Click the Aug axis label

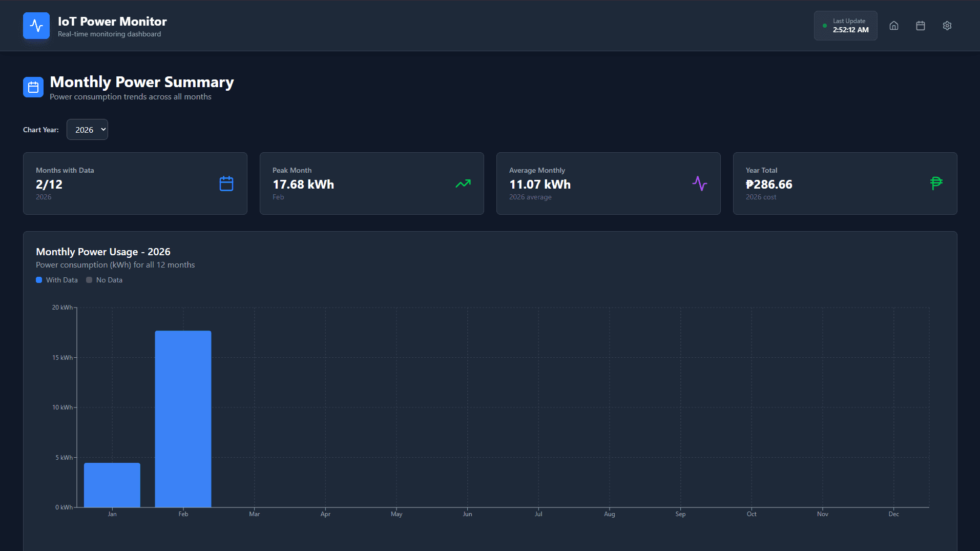(x=610, y=514)
